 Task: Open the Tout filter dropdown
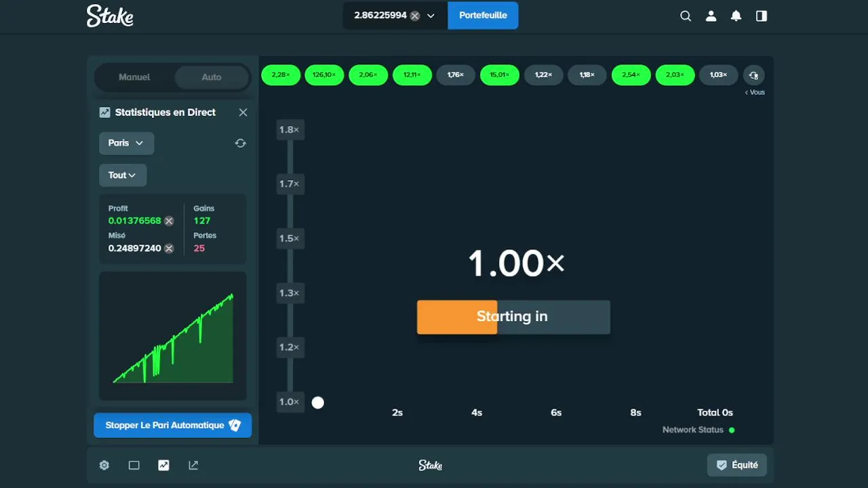click(x=123, y=175)
